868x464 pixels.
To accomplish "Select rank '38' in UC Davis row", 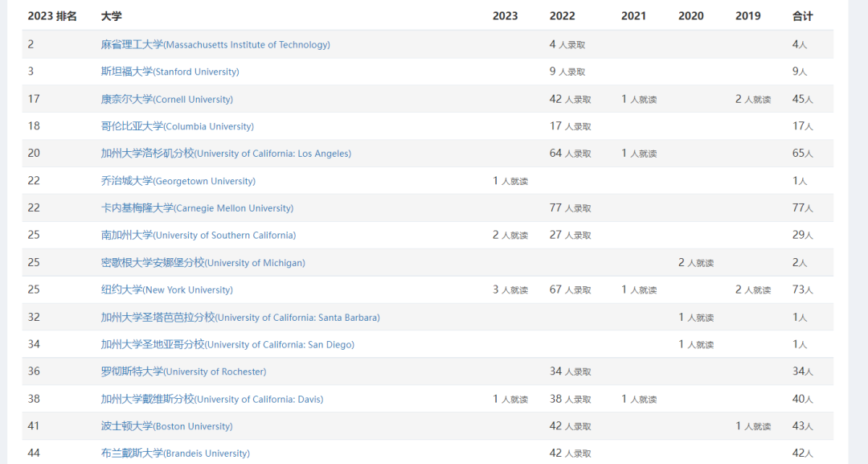I will [34, 399].
